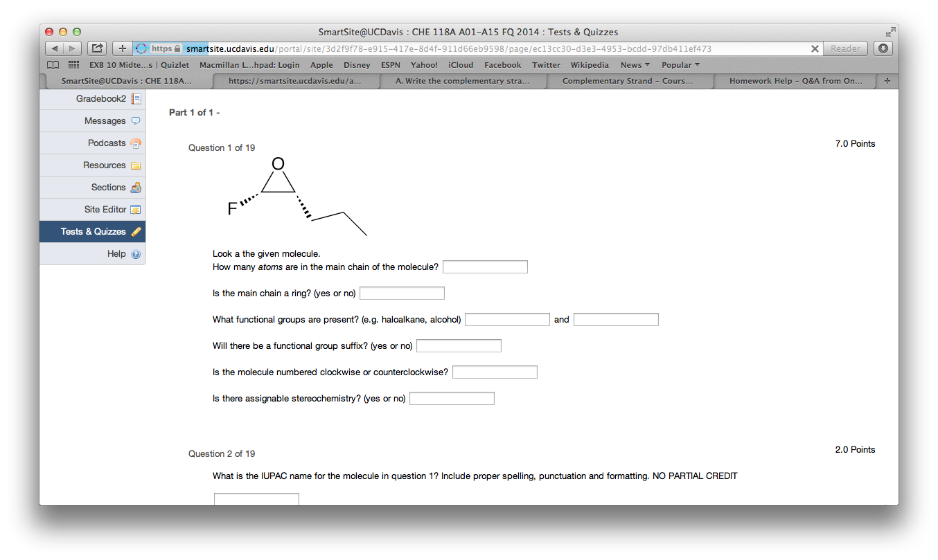Show the Safari downloads list
Viewport: 938px width, 560px height.
click(883, 48)
